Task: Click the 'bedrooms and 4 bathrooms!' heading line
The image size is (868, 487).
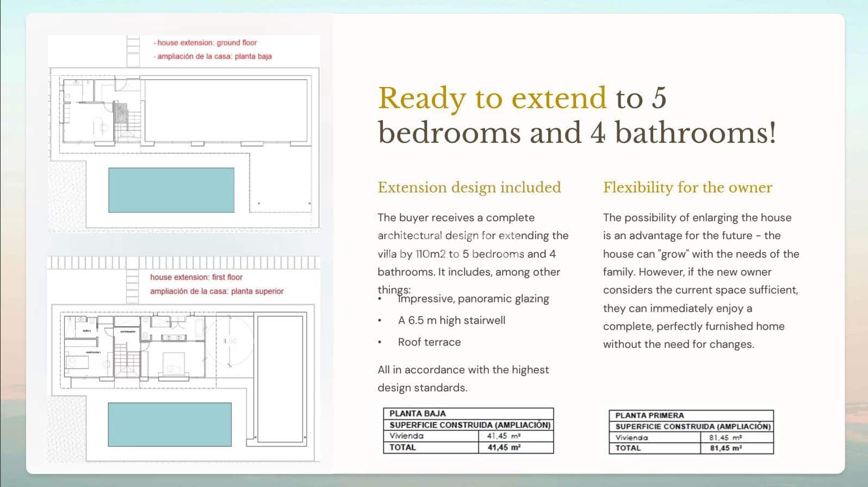Action: click(x=576, y=133)
